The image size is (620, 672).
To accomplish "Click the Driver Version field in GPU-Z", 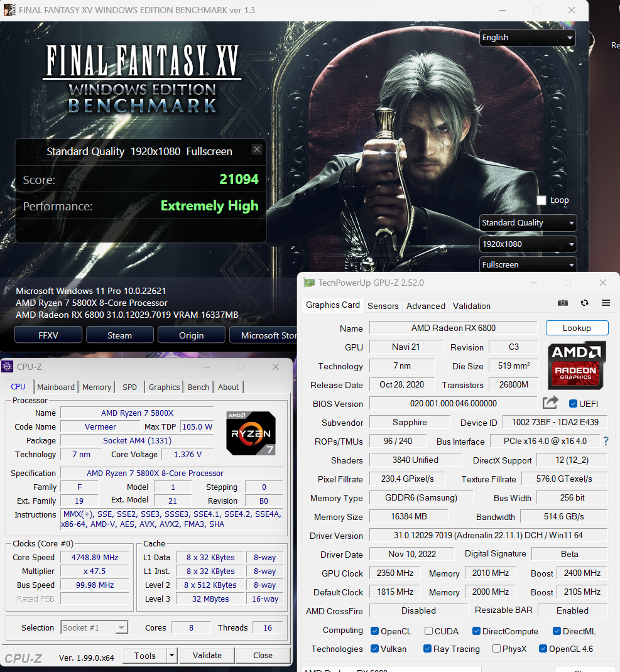I will coord(488,535).
